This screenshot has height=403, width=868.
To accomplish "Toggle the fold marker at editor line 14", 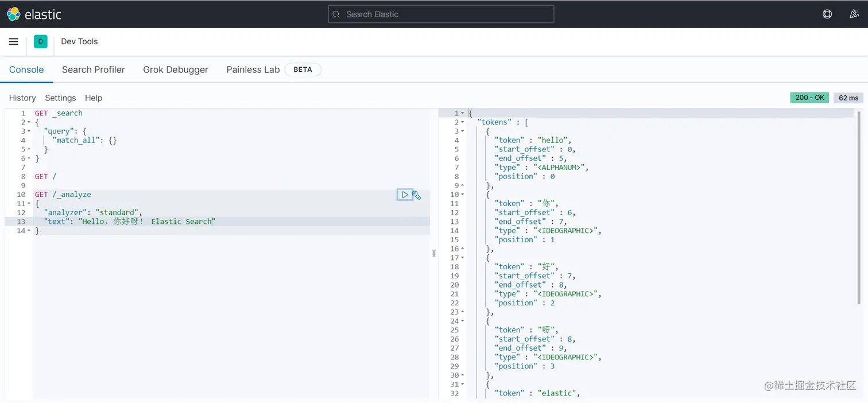I will (x=29, y=231).
